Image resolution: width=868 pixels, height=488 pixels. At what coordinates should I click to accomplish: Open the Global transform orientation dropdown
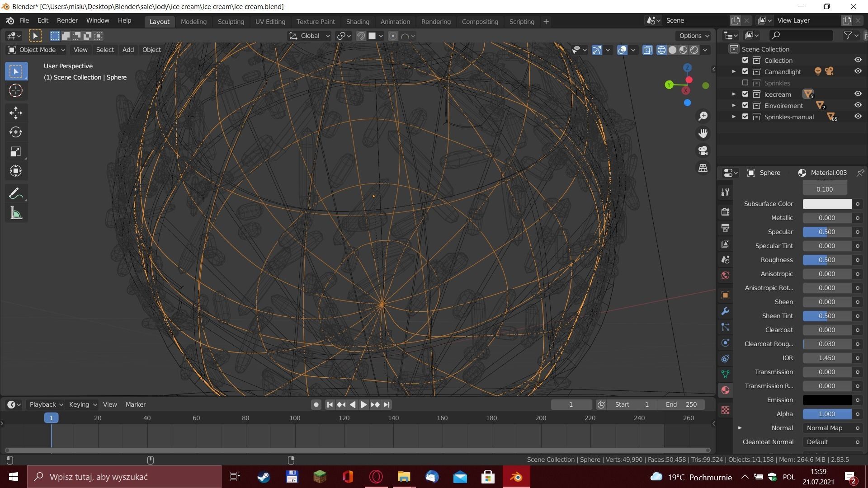point(310,36)
